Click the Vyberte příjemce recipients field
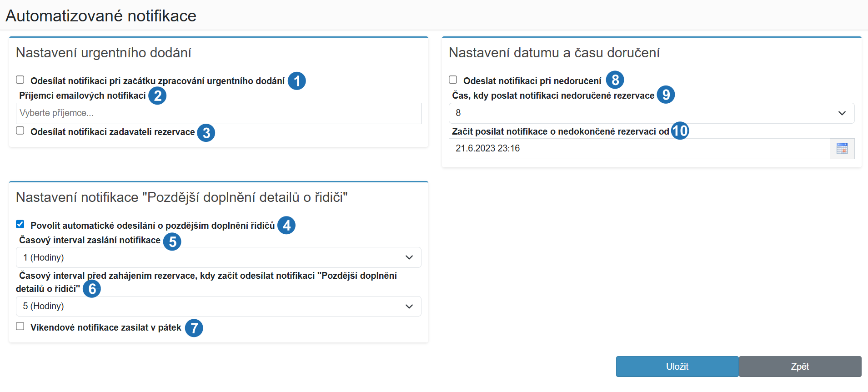 coord(219,113)
